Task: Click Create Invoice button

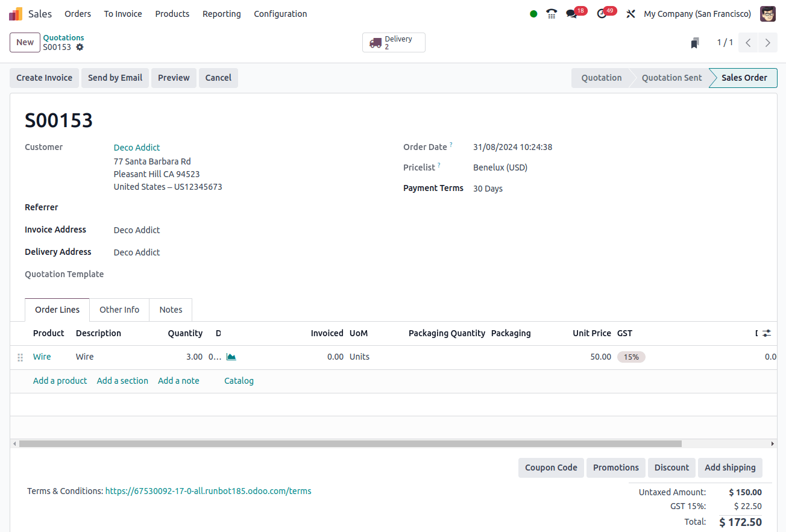Action: point(44,78)
